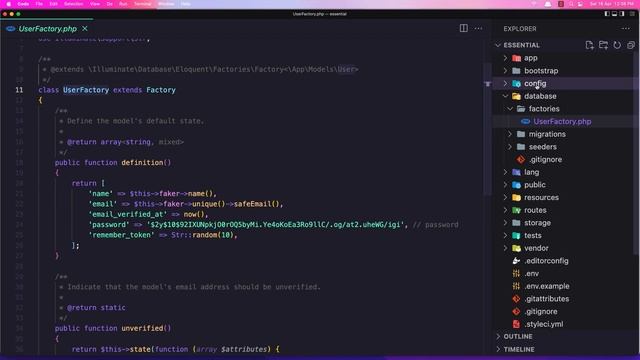The height and width of the screenshot is (360, 640).
Task: Click the .editorconfig file icon
Action: (x=516, y=261)
